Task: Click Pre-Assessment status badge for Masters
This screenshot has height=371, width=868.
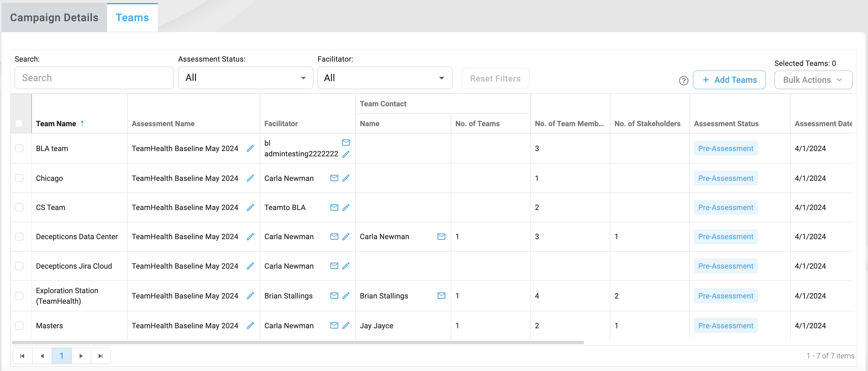Action: [x=725, y=326]
